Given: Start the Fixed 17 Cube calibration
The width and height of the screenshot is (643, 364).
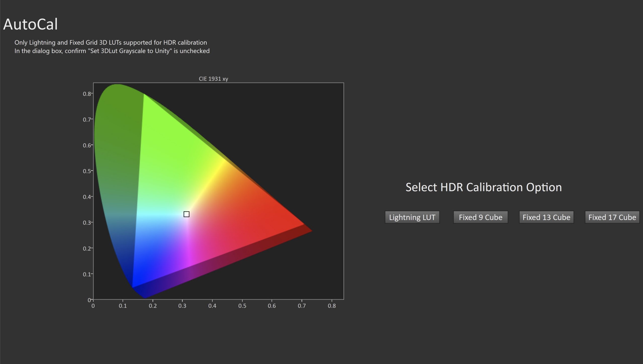Looking at the screenshot, I should pos(612,217).
